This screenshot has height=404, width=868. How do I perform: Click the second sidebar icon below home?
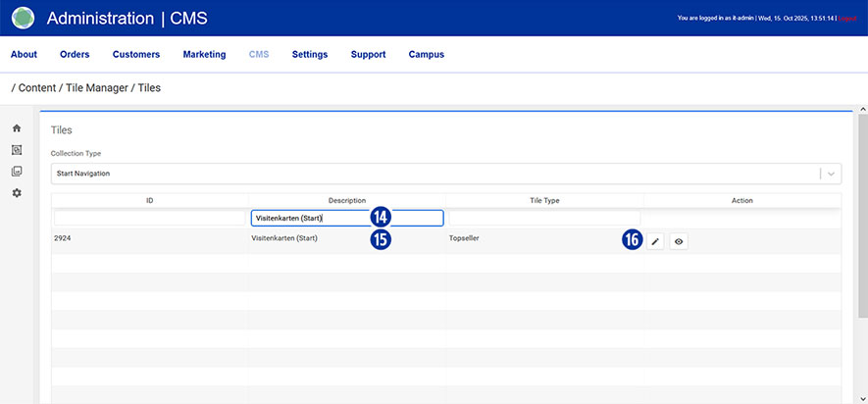click(x=17, y=150)
